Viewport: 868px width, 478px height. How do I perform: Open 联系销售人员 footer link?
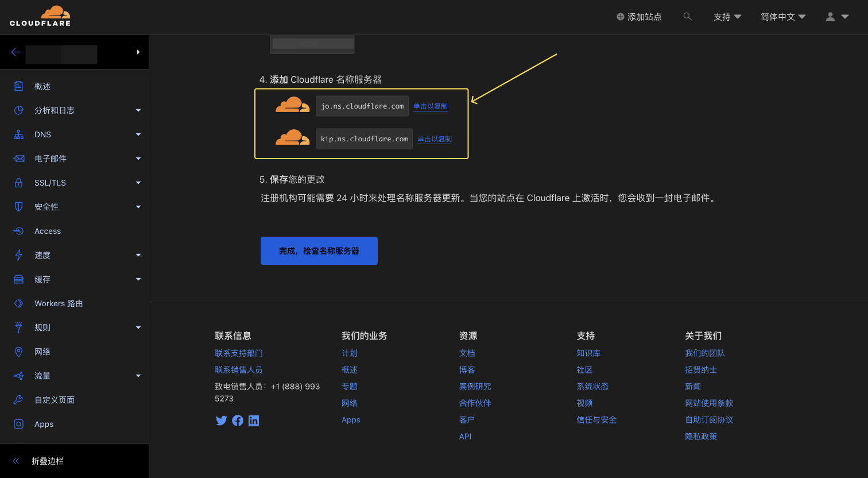[239, 370]
